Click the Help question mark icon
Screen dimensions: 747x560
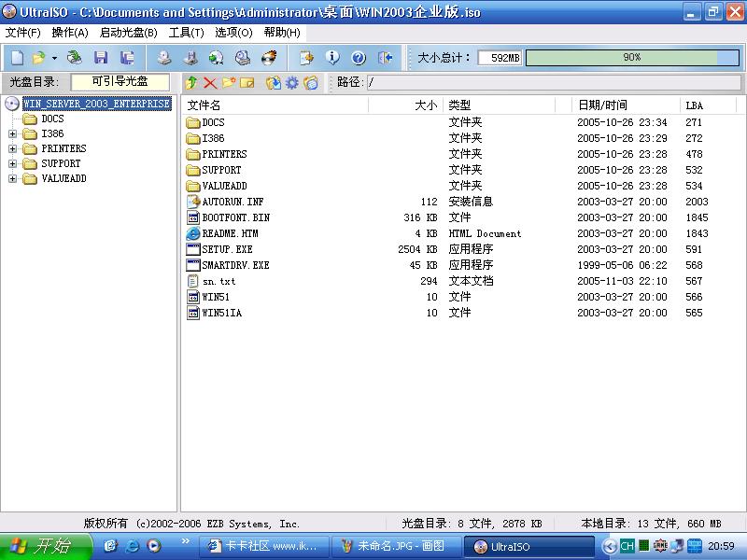point(359,58)
